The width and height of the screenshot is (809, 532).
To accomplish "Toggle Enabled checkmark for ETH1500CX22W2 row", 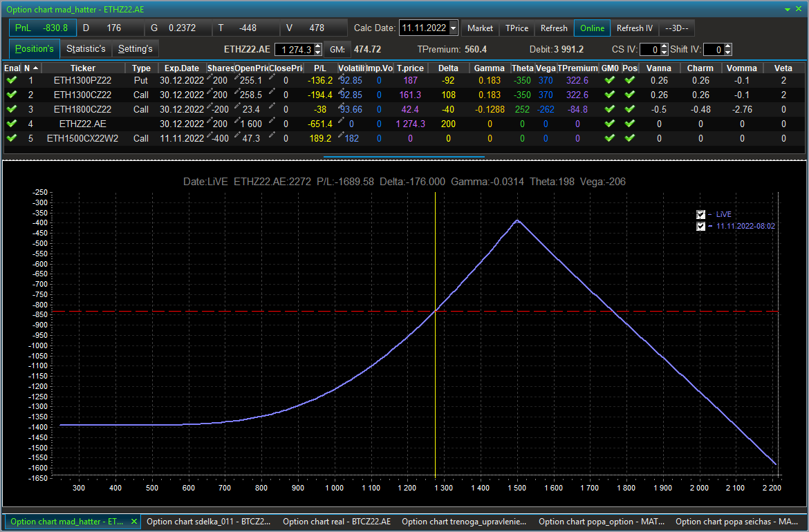I will tap(12, 138).
